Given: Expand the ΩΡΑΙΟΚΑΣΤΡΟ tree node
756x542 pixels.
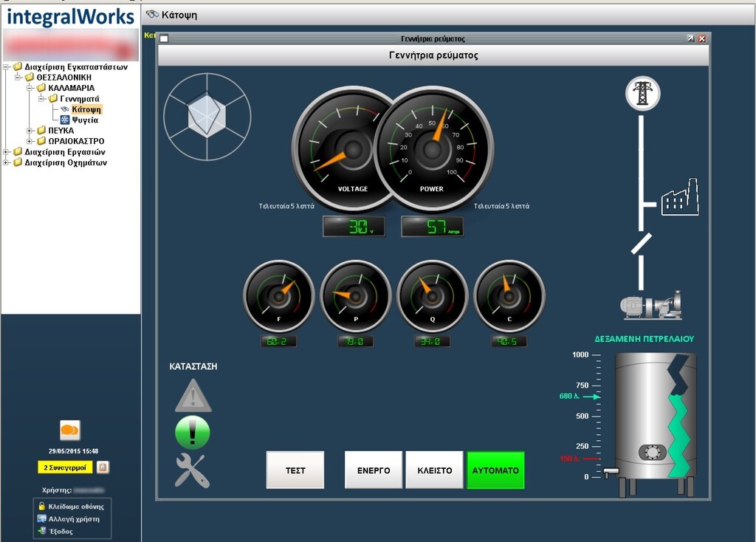Looking at the screenshot, I should click(30, 141).
